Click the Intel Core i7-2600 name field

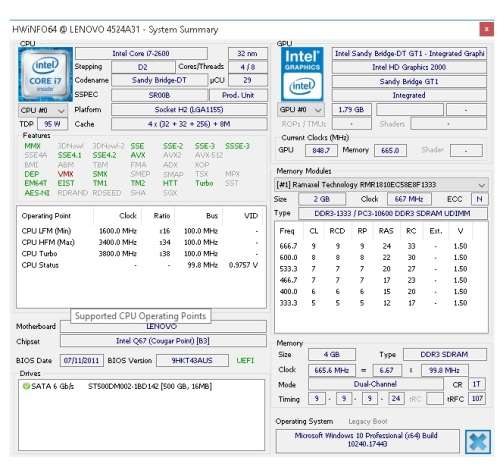[x=141, y=53]
